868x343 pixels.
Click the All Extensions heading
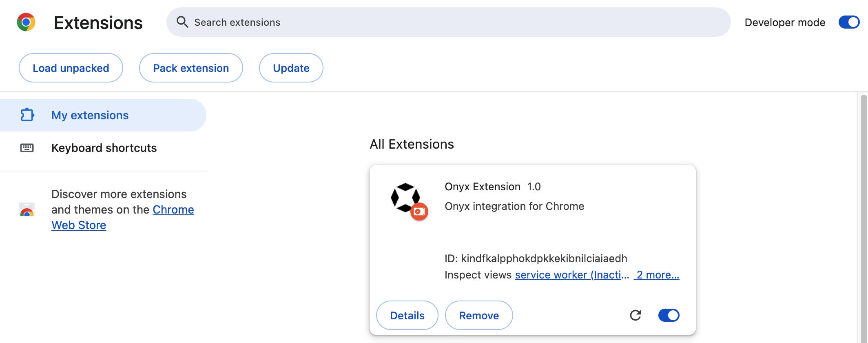(412, 144)
